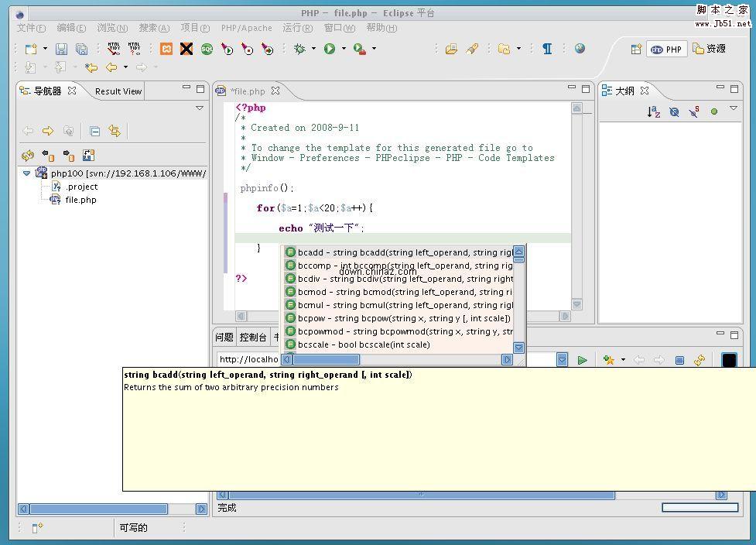Viewport: 756px width, 545px height.
Task: Click the New file wizard icon
Action: [32, 49]
